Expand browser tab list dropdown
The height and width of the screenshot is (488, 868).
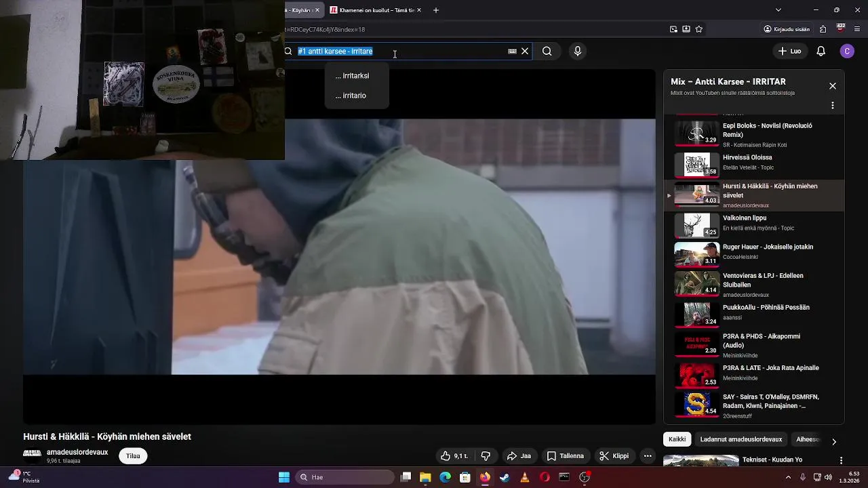[778, 10]
